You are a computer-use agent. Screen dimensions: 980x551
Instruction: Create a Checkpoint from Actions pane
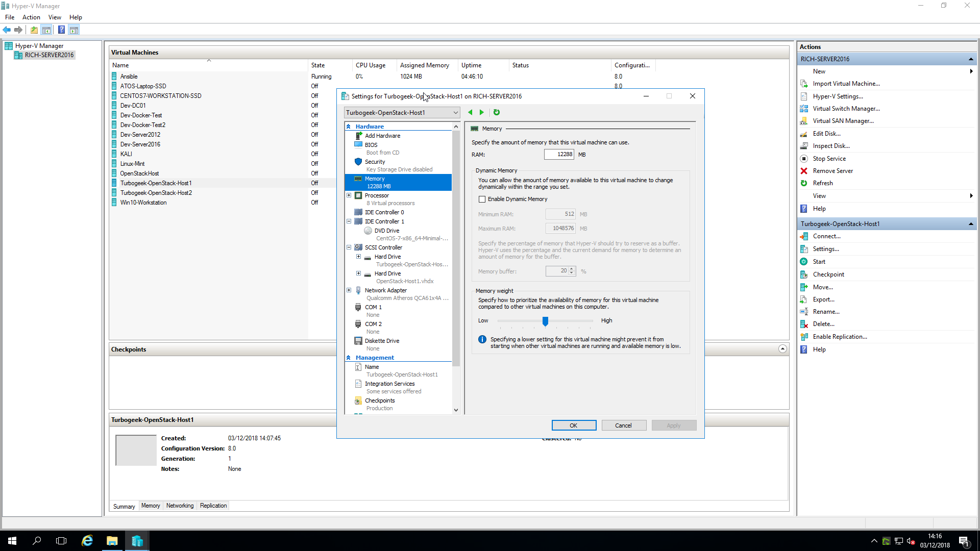tap(828, 274)
